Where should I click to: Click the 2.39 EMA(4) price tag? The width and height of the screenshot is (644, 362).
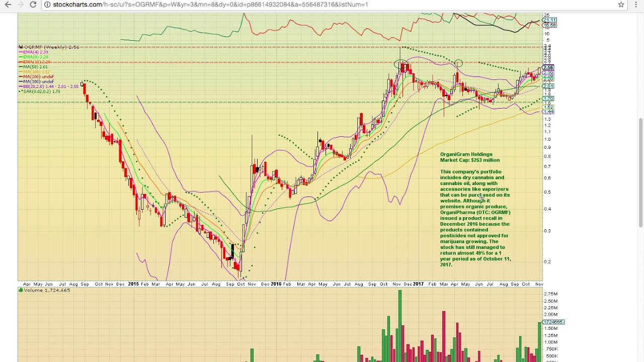pyautogui.click(x=548, y=73)
